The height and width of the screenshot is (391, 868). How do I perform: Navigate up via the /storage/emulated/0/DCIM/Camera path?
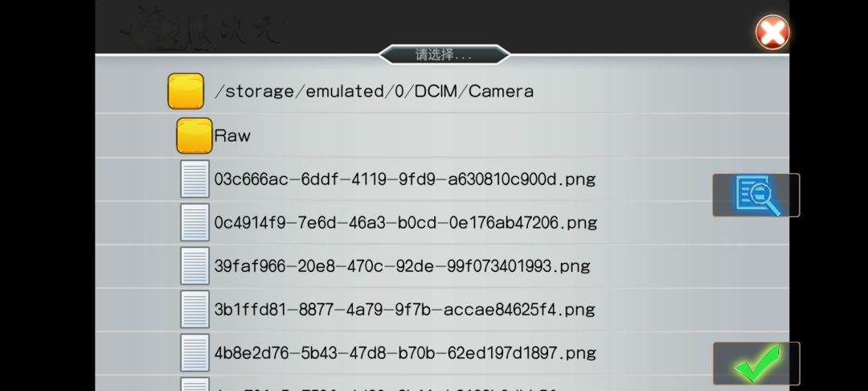point(374,92)
